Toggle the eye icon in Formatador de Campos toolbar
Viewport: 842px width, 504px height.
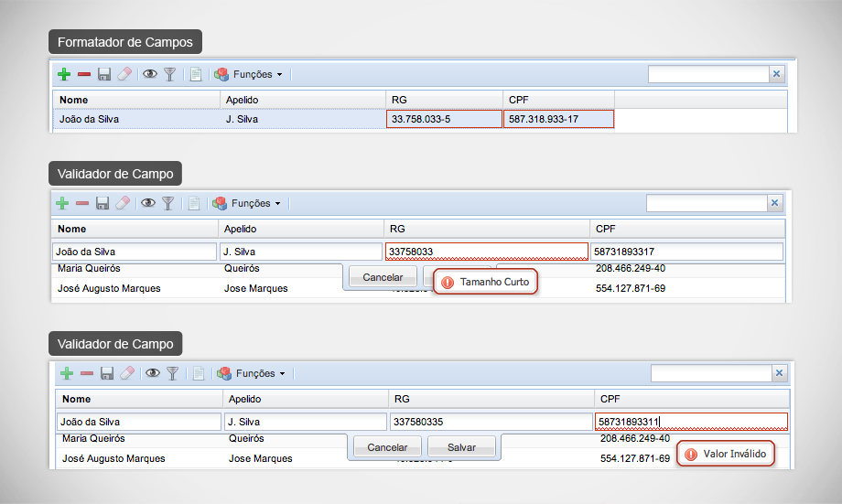149,74
